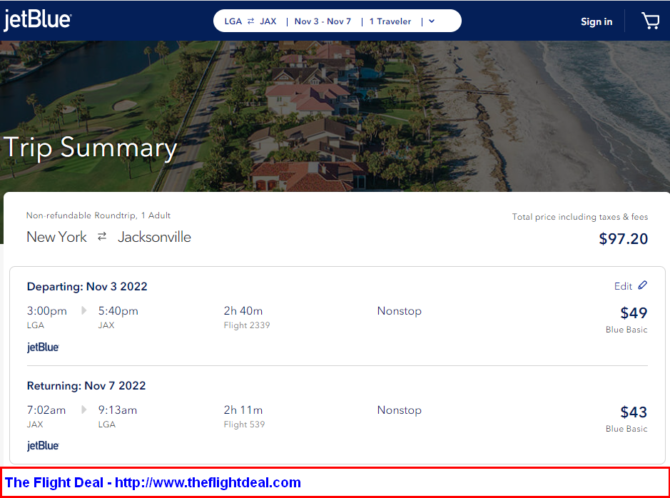Screen dimensions: 670x498
Task: Open the shopping cart icon
Action: pos(650,21)
